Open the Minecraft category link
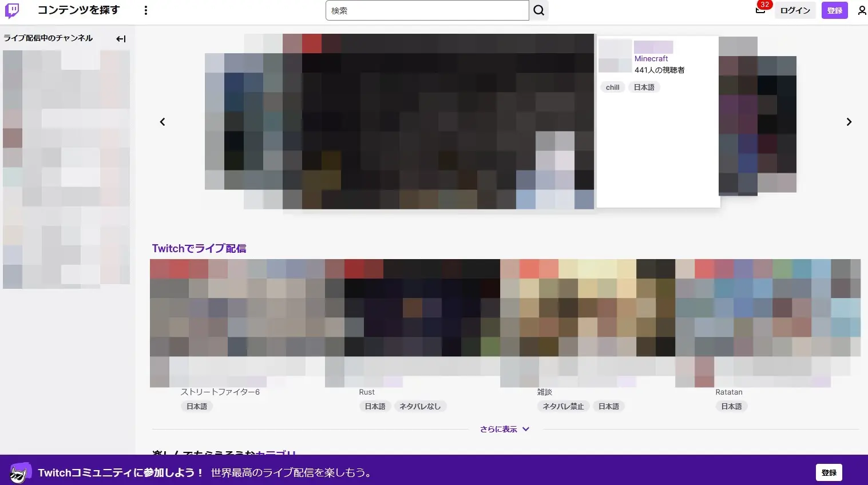868x485 pixels. point(651,58)
